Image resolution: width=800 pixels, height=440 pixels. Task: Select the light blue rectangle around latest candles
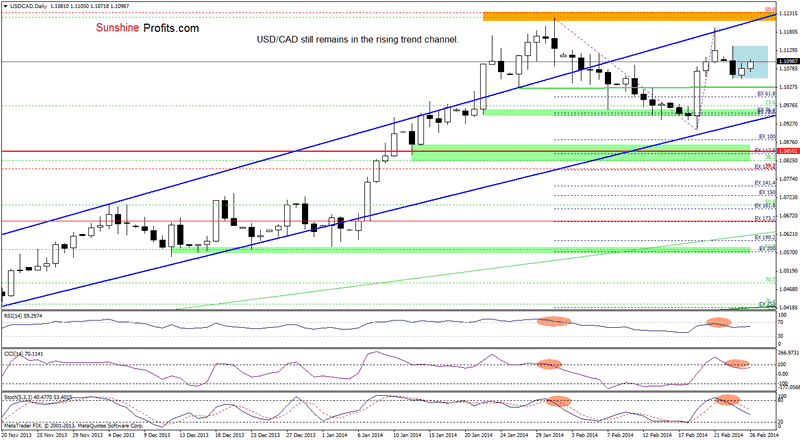(x=750, y=62)
